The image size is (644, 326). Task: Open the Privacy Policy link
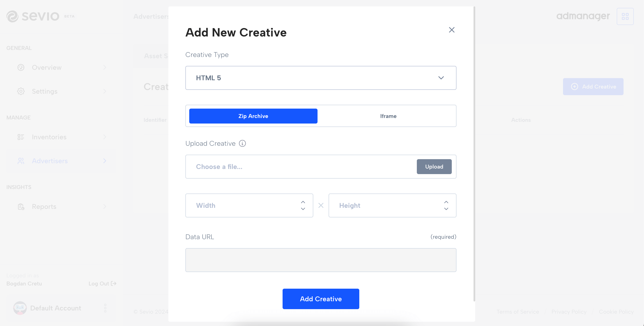pyautogui.click(x=569, y=312)
